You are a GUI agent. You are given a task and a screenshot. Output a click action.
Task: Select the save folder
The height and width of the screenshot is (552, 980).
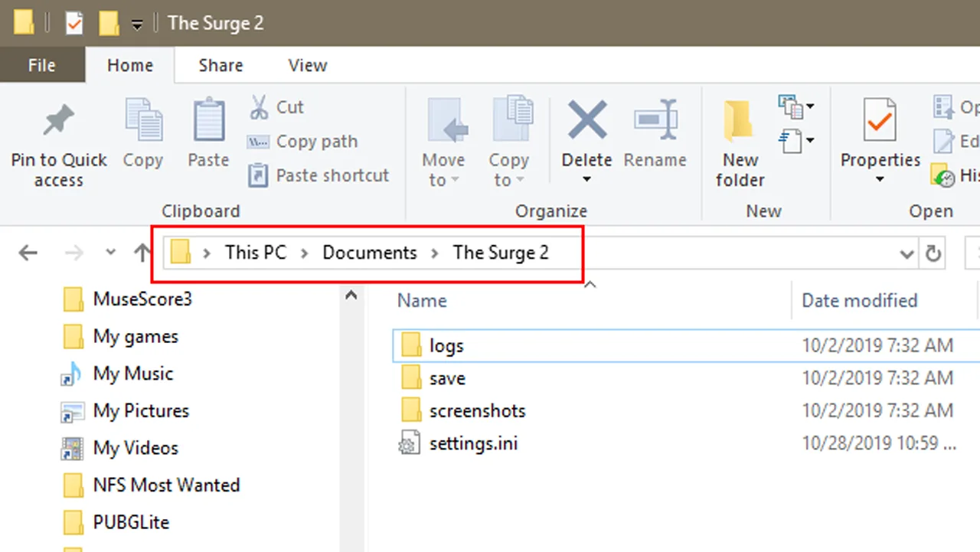pos(447,378)
